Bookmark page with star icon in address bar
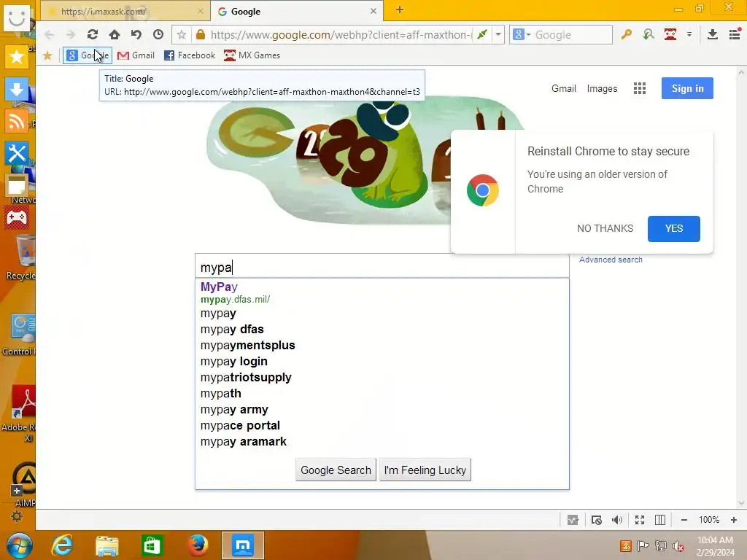Screen dimensions: 747x560 (x=182, y=34)
